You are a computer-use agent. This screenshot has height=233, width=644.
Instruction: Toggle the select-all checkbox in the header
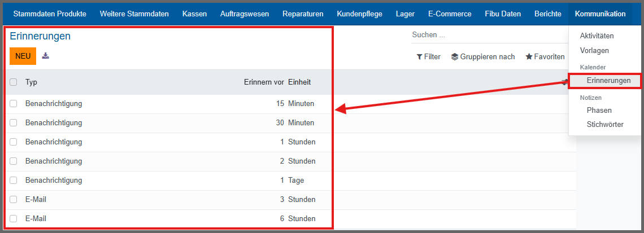[14, 82]
